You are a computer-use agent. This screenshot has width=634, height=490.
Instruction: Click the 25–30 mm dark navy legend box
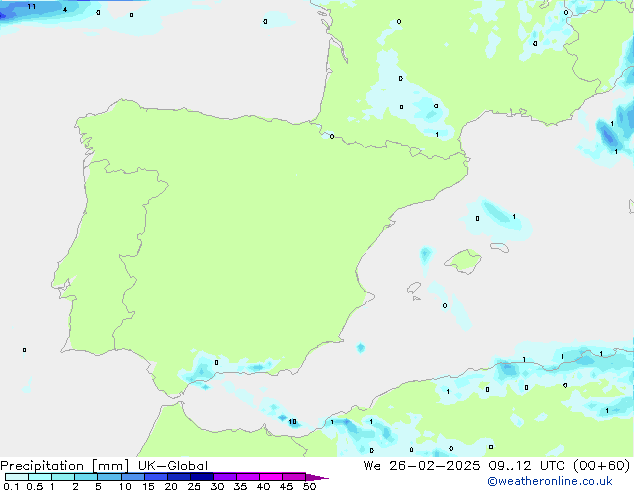click(202, 477)
